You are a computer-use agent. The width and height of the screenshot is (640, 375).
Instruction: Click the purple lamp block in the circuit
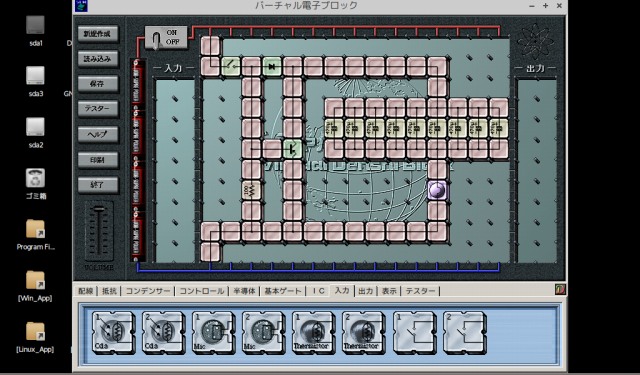point(437,191)
